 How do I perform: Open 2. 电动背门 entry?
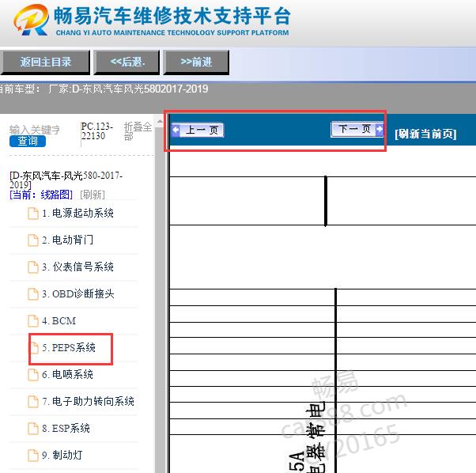pos(67,240)
